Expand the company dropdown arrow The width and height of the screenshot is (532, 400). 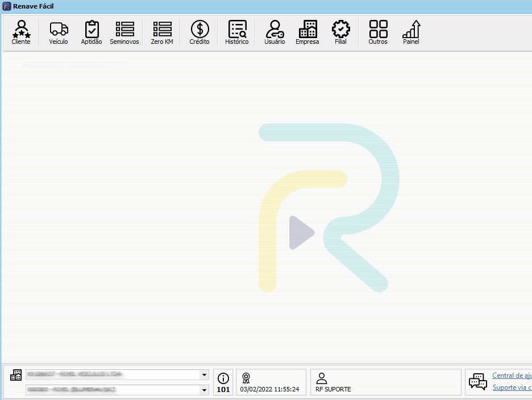204,375
